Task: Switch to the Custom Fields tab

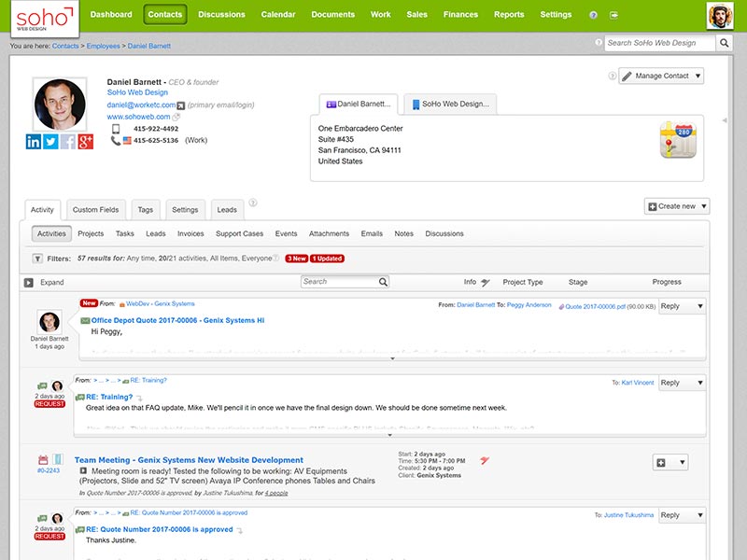Action: pyautogui.click(x=95, y=210)
